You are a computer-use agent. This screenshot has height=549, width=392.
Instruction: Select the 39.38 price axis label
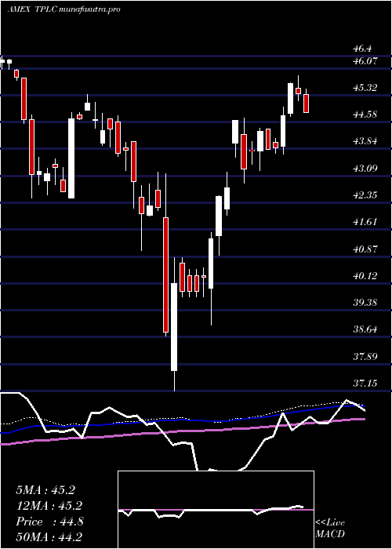click(x=365, y=302)
